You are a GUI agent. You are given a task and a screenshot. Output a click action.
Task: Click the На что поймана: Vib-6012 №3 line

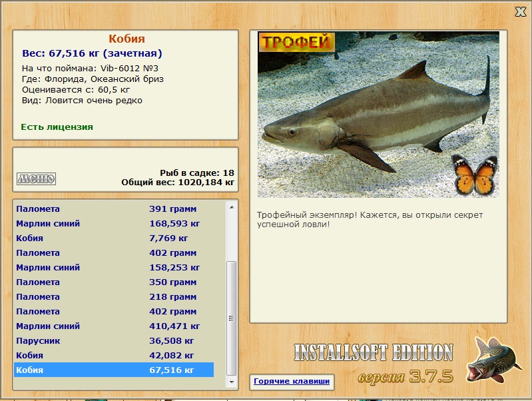pos(90,68)
